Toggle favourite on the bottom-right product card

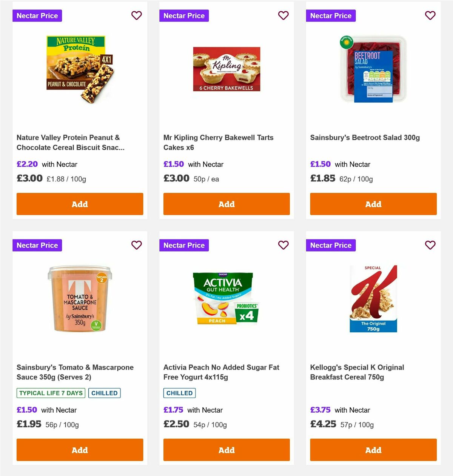click(x=430, y=245)
